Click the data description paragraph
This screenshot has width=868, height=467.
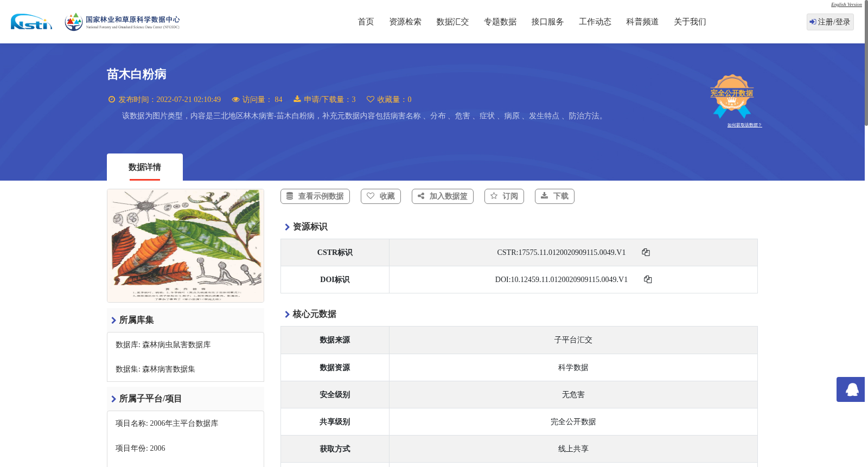(x=364, y=116)
